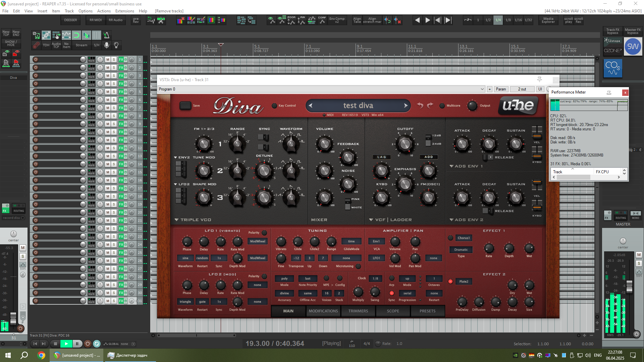This screenshot has height=362, width=644.
Task: Click the Diva Output knob
Action: point(472,106)
